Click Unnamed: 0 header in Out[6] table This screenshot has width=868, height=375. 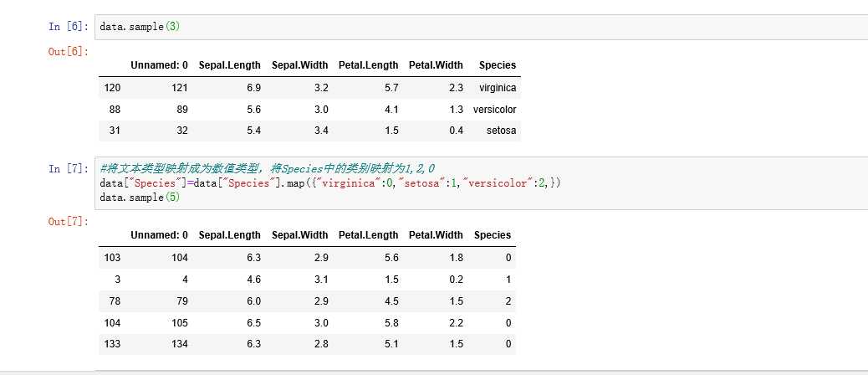(159, 64)
